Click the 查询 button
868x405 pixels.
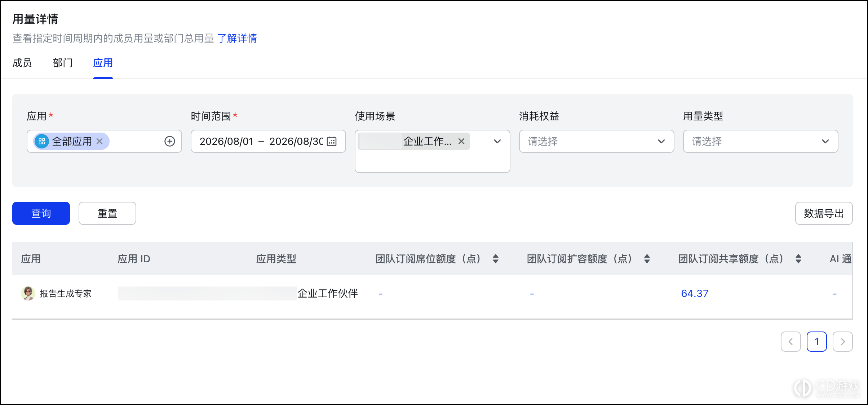[41, 213]
